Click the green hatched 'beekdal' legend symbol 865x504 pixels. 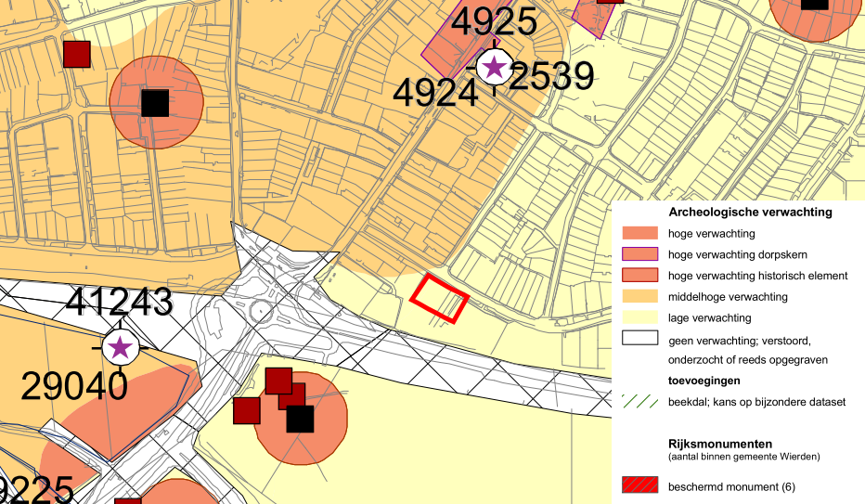click(639, 401)
